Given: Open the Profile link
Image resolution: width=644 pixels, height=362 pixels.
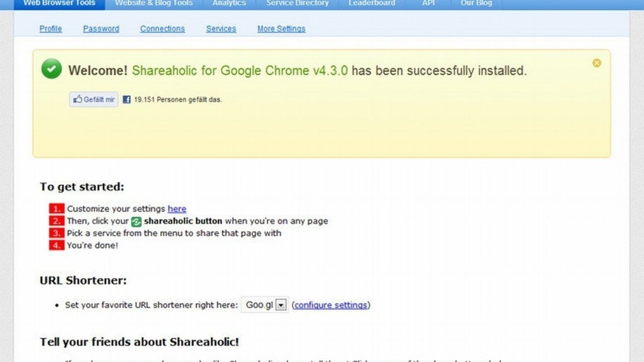Looking at the screenshot, I should point(50,28).
